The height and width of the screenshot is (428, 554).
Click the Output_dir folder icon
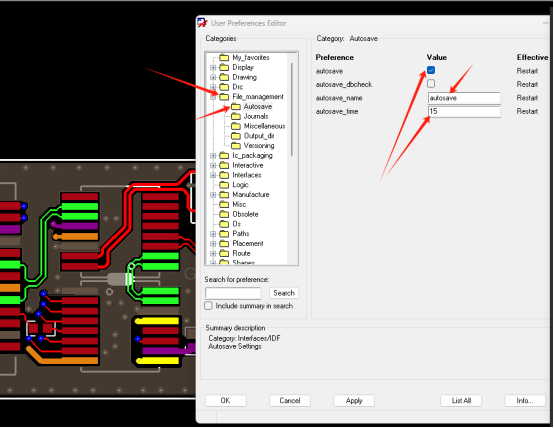(x=236, y=136)
